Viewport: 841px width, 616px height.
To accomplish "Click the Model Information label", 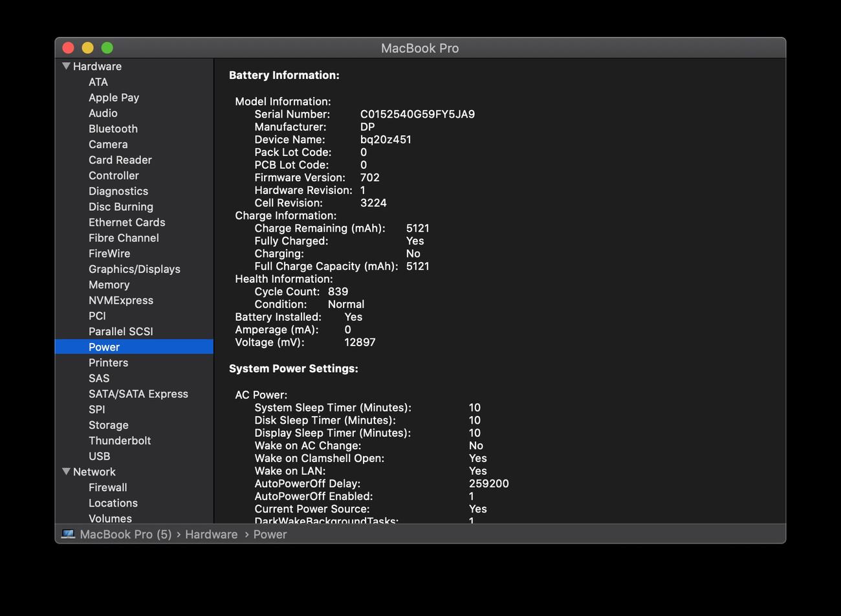I will [x=283, y=102].
